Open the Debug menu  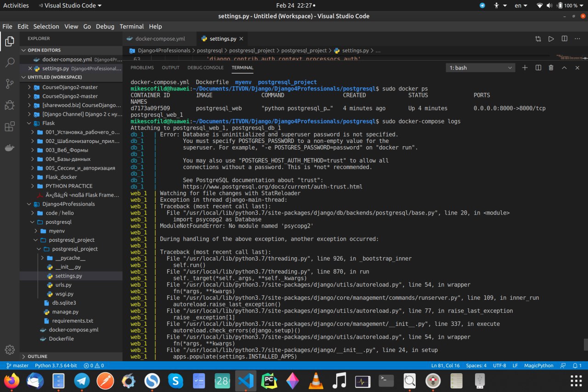click(x=105, y=26)
